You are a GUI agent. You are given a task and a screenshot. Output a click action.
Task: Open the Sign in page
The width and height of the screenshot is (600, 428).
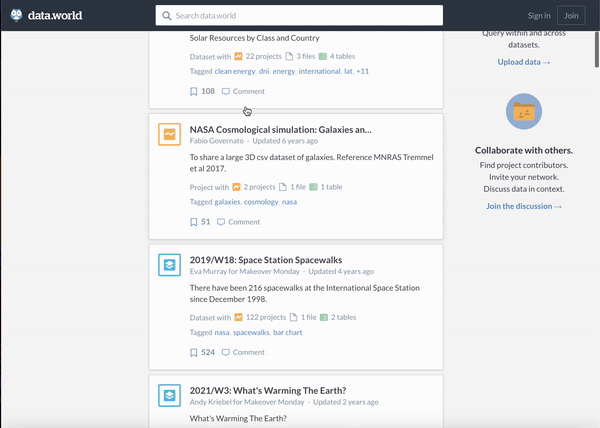point(539,16)
